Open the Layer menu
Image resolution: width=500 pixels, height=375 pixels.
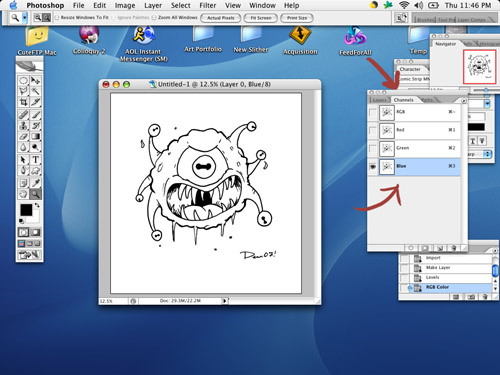click(153, 5)
